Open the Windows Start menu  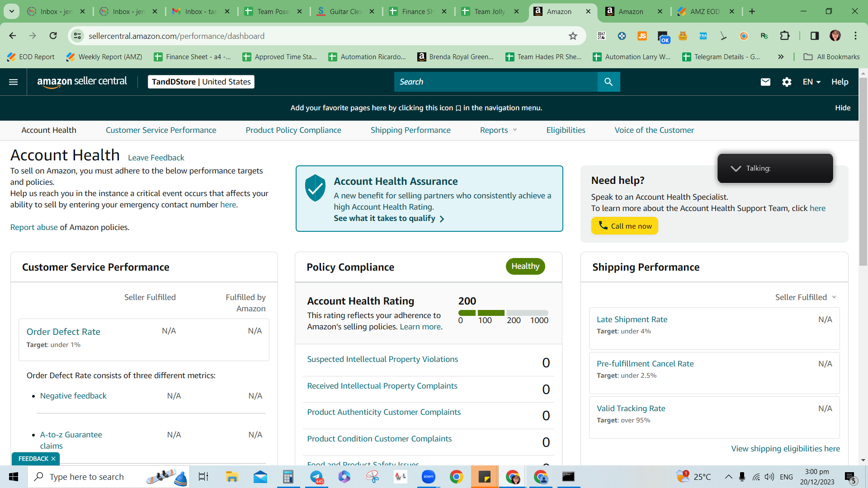click(14, 477)
